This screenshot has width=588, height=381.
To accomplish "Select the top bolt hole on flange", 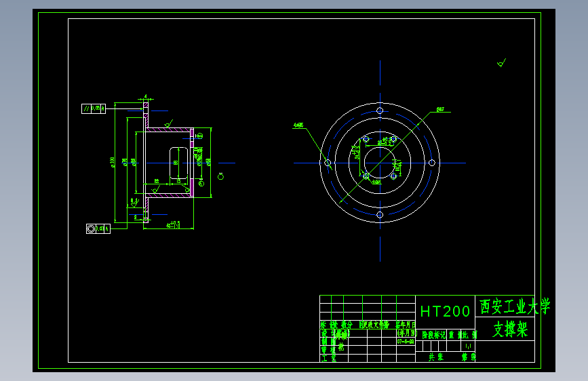I will 380,111.
